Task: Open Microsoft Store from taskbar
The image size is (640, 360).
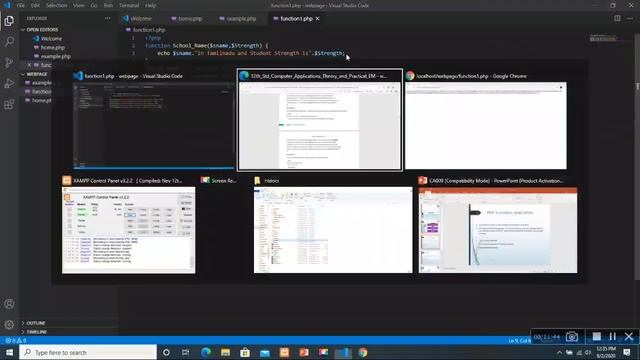Action: point(245,352)
